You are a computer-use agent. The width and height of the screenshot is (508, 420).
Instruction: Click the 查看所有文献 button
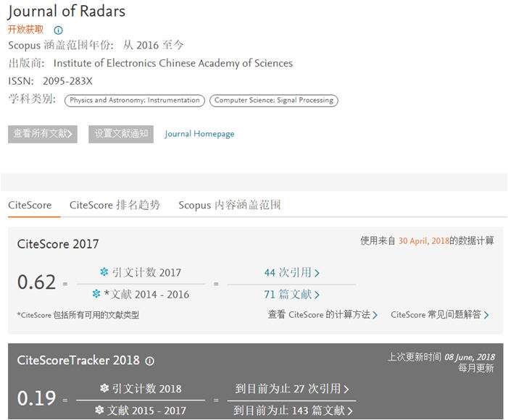(43, 134)
